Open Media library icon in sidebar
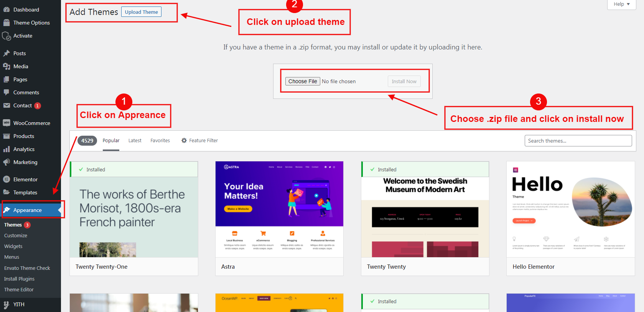644x312 pixels. coord(7,66)
